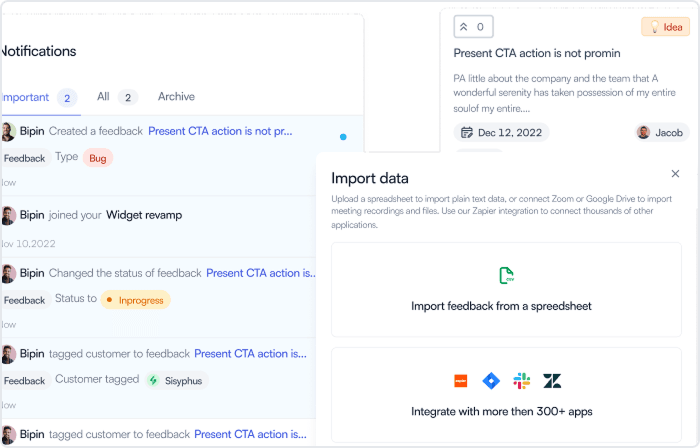The height and width of the screenshot is (448, 700).
Task: Click the Zendesk logo icon
Action: tap(552, 381)
